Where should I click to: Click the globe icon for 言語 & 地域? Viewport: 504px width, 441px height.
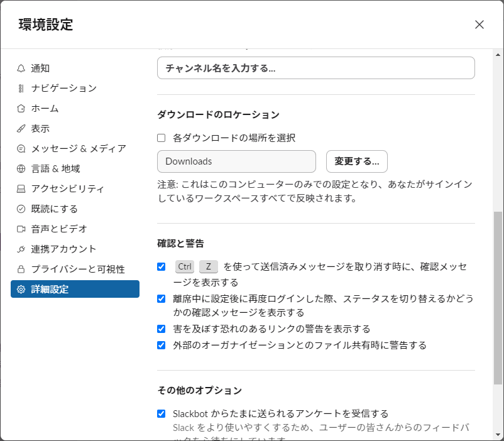pyautogui.click(x=21, y=169)
